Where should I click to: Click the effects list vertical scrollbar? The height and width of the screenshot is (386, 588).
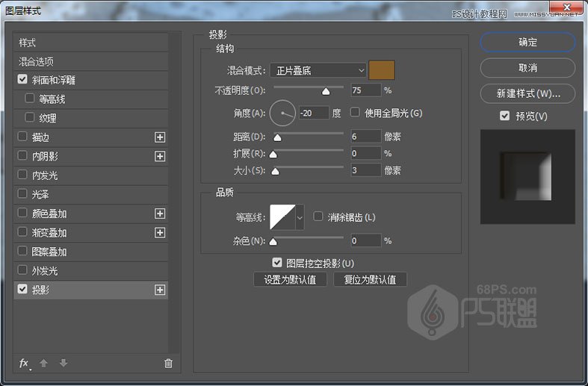[173, 193]
